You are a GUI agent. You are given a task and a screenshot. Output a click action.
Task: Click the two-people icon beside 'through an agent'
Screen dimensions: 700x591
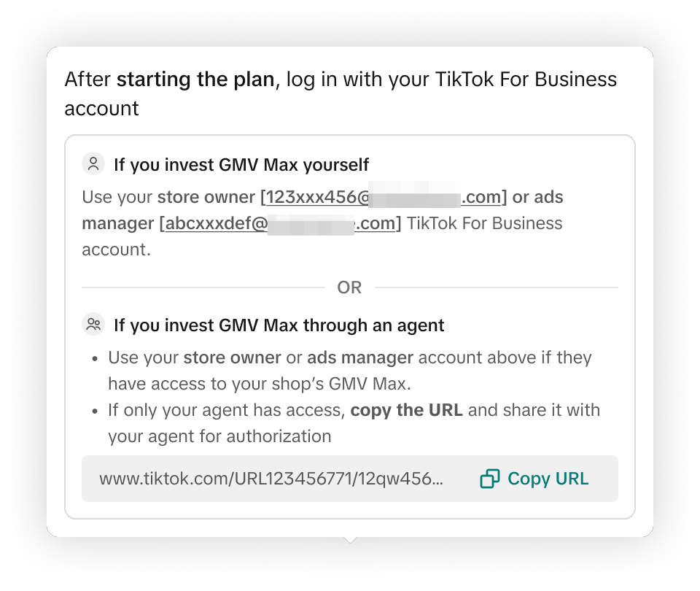point(93,325)
